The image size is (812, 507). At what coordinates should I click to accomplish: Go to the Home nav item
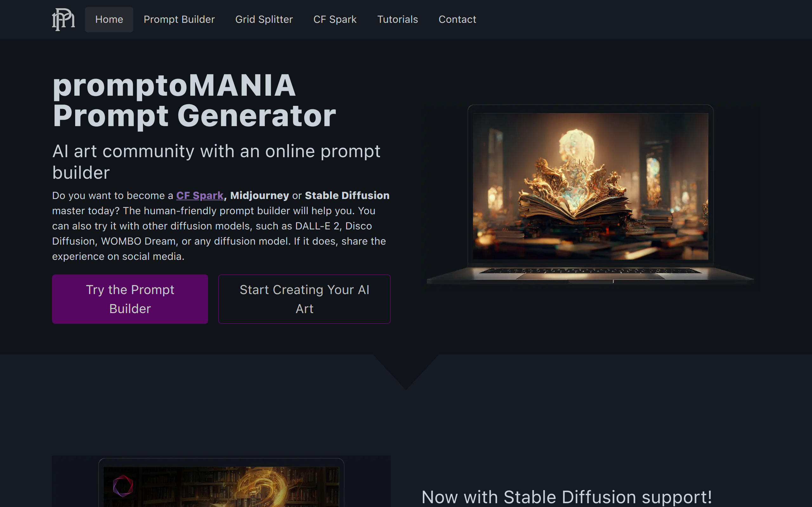pos(109,19)
